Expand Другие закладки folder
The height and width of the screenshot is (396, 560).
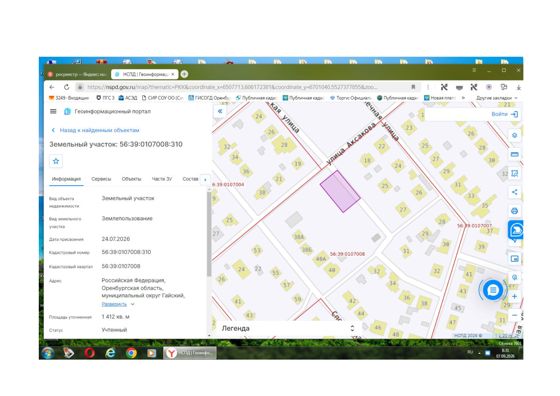(x=497, y=98)
